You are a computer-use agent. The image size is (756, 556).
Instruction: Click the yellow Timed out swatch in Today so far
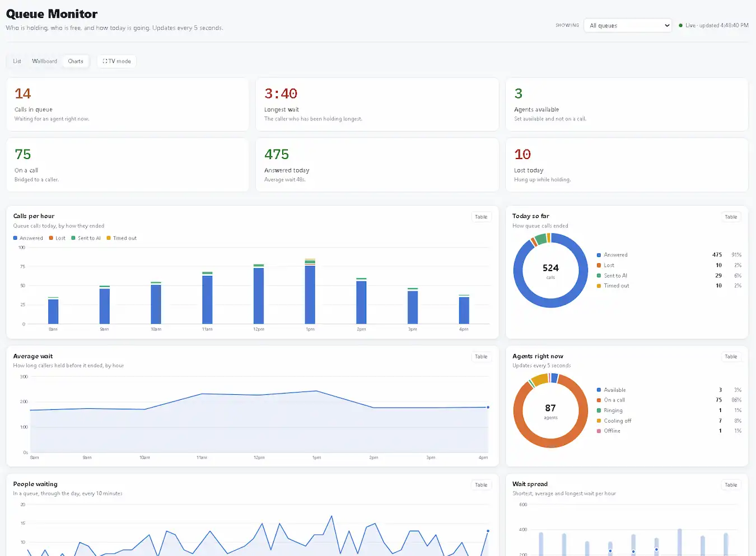(x=599, y=286)
